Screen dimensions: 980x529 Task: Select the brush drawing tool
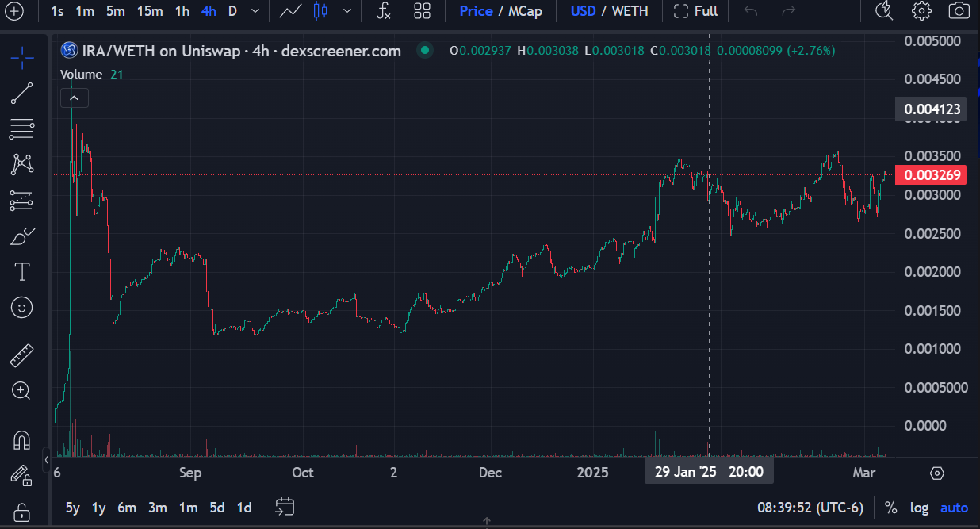(21, 236)
